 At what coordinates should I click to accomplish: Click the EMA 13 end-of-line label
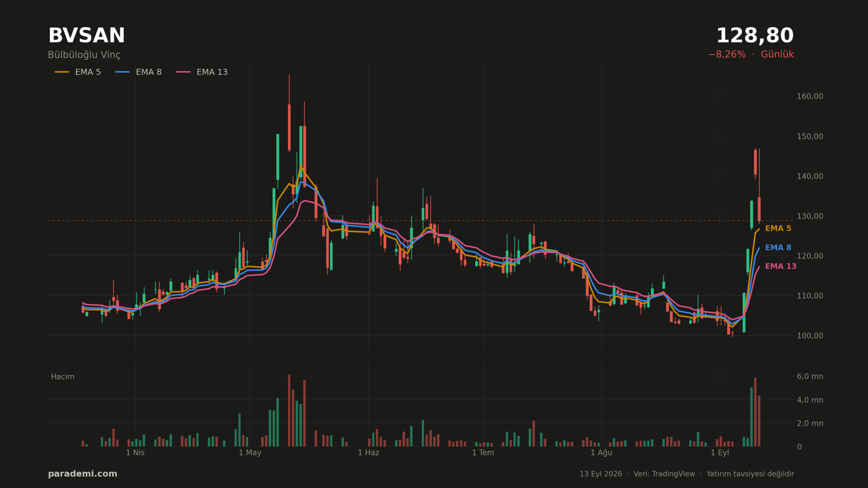coord(781,266)
